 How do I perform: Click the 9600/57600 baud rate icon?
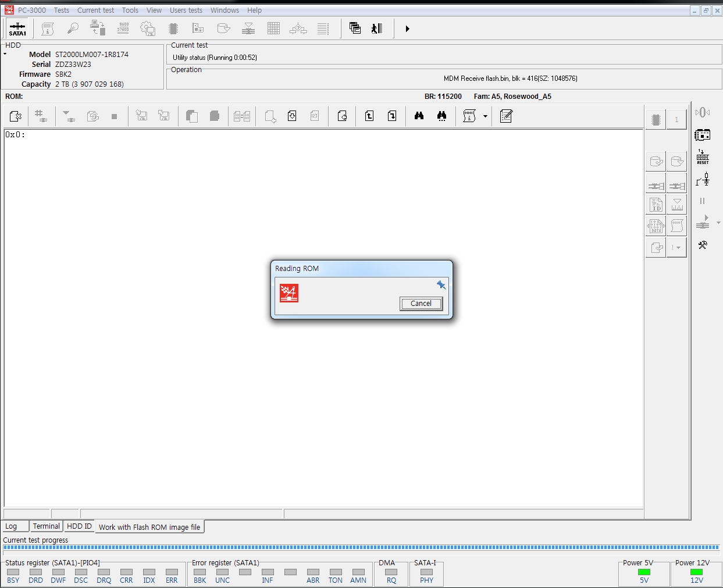coord(123,28)
